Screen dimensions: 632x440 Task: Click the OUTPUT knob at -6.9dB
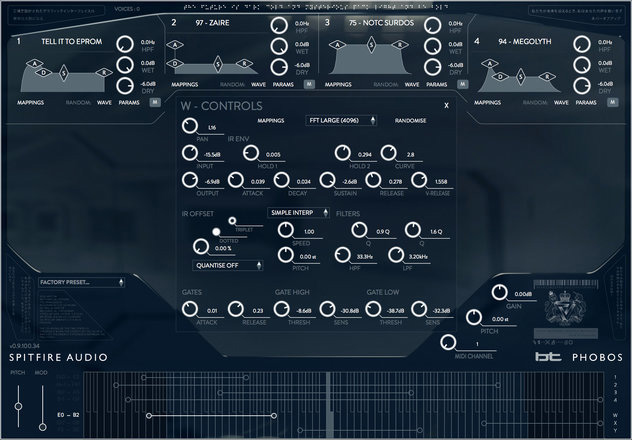189,180
